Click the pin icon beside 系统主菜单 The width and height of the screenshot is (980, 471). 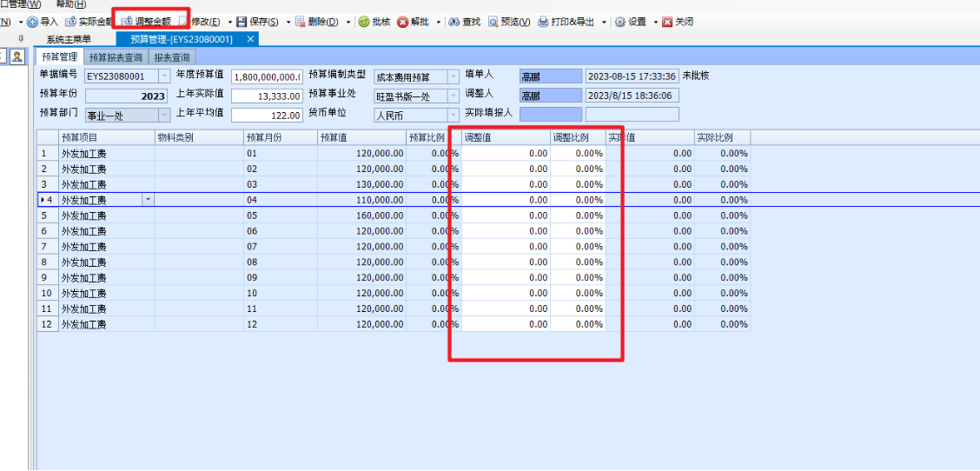[21, 39]
